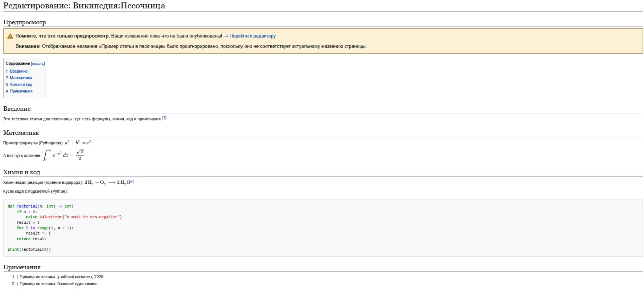Viewport: 644px width, 289px height.
Task: Click the 'Содержание' title in contents box
Action: click(x=18, y=64)
